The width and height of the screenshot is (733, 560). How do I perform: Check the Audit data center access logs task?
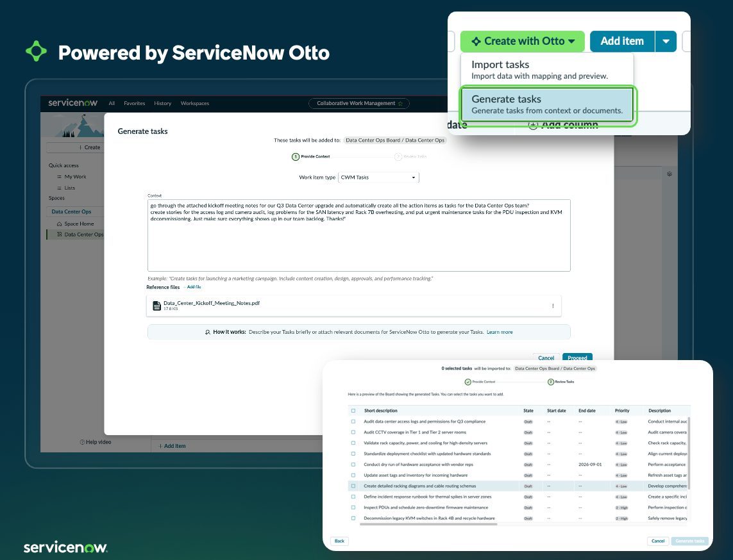pyautogui.click(x=353, y=422)
